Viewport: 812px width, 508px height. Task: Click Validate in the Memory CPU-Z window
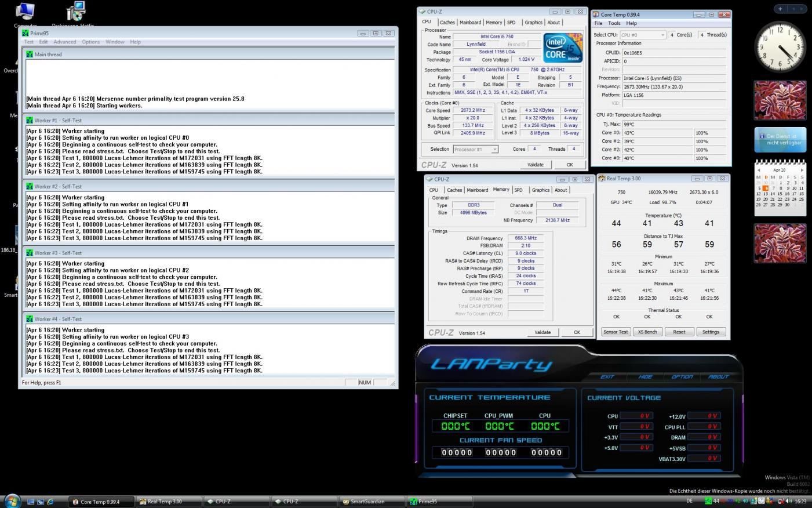point(542,332)
